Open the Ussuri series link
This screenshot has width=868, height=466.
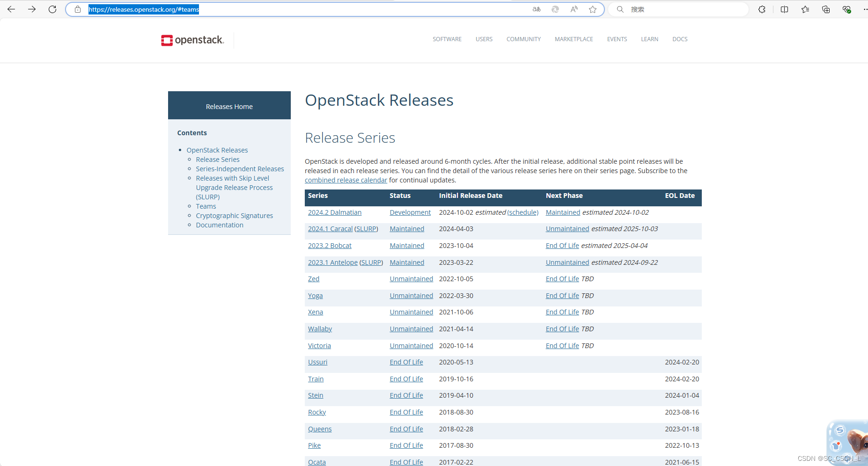tap(318, 362)
